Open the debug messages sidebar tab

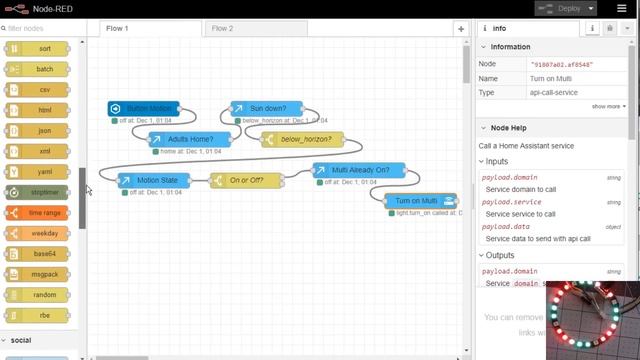pyautogui.click(x=610, y=28)
